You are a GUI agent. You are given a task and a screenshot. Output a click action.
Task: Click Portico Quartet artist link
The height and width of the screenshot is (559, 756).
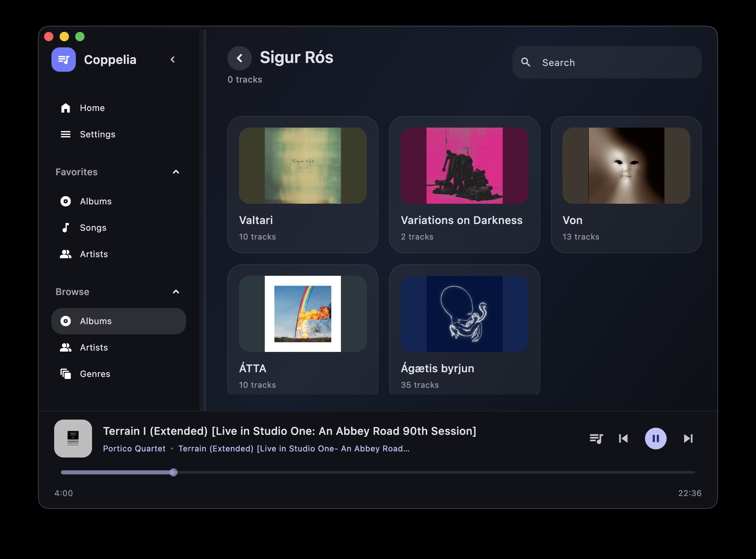[134, 449]
